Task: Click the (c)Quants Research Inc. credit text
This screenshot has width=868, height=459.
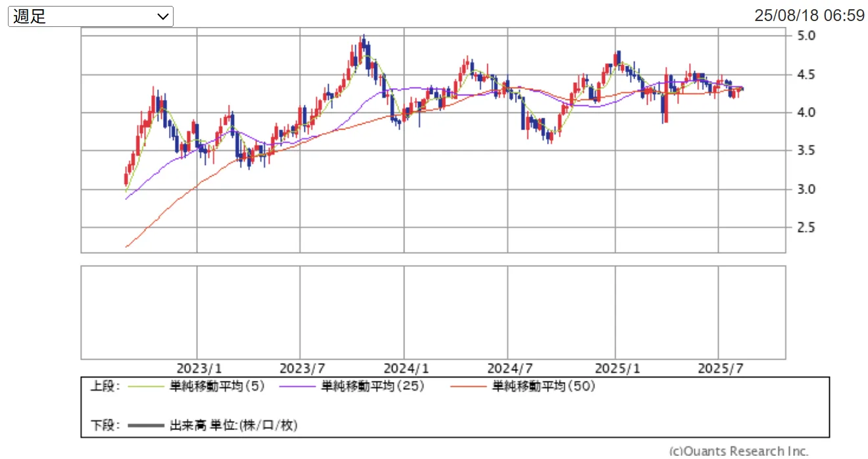Action: 738,452
